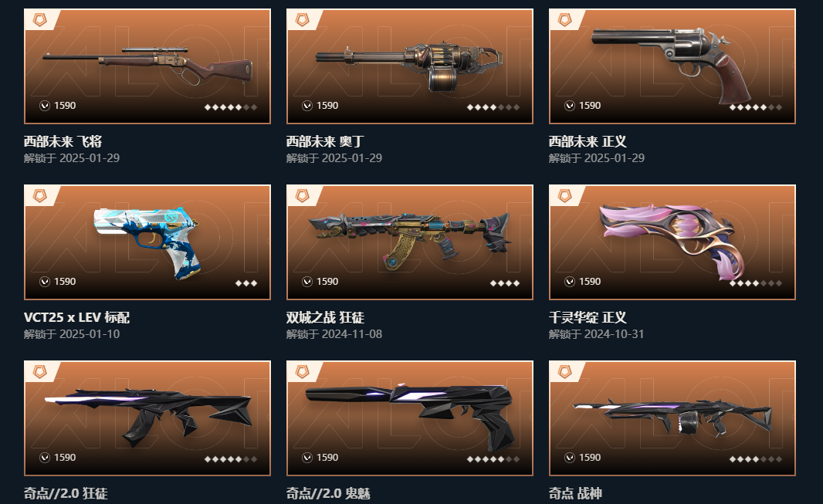Click the badge icon on 西部未来 飞将 card
The height and width of the screenshot is (504, 823).
click(x=40, y=20)
